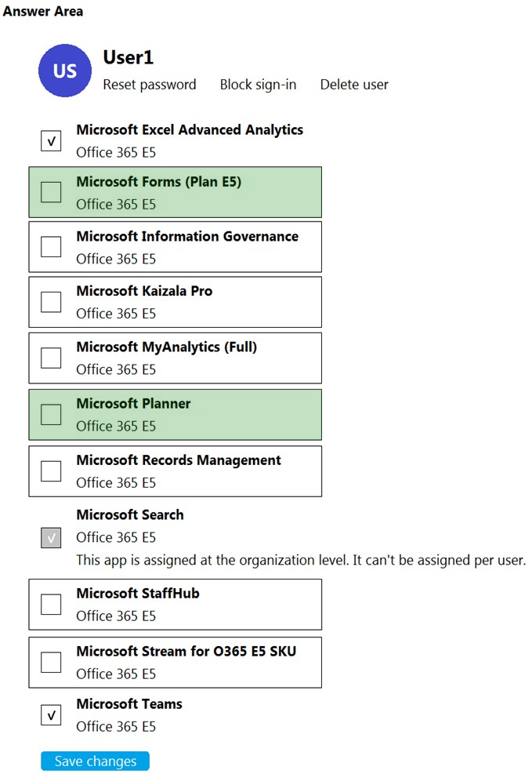The width and height of the screenshot is (532, 774).
Task: Click the Microsoft Forms (Plan E5) label
Action: pos(159,182)
